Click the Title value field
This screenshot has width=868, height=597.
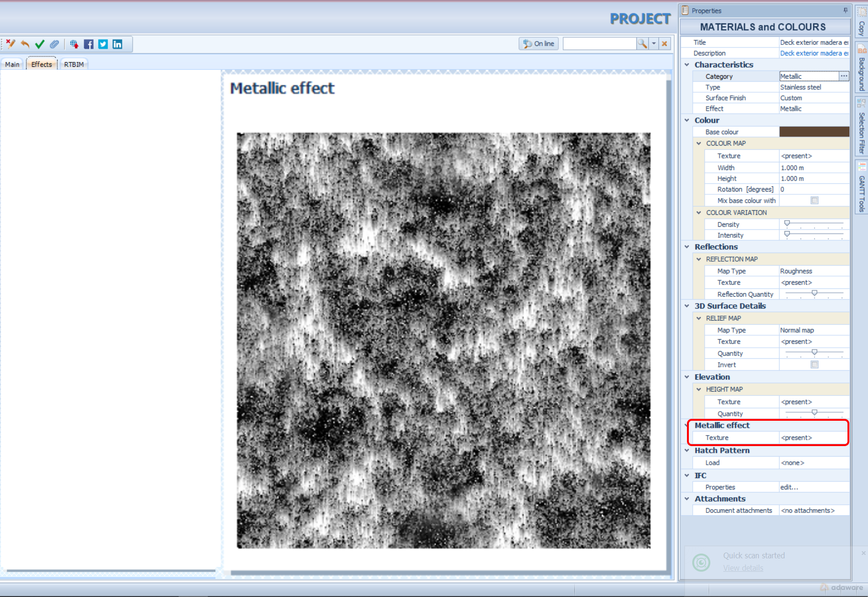(814, 42)
